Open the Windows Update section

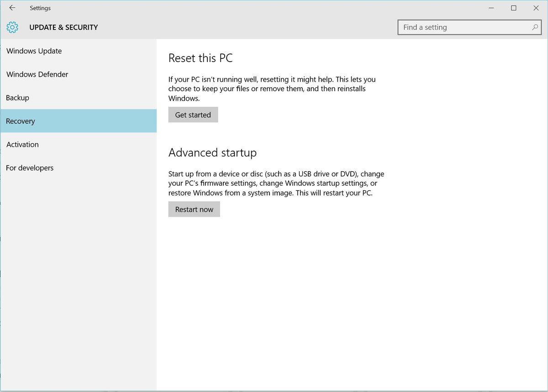click(x=34, y=51)
